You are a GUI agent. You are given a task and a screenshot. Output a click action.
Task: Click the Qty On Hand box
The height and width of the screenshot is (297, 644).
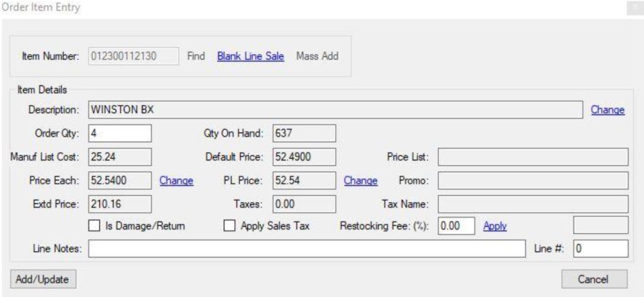[304, 133]
